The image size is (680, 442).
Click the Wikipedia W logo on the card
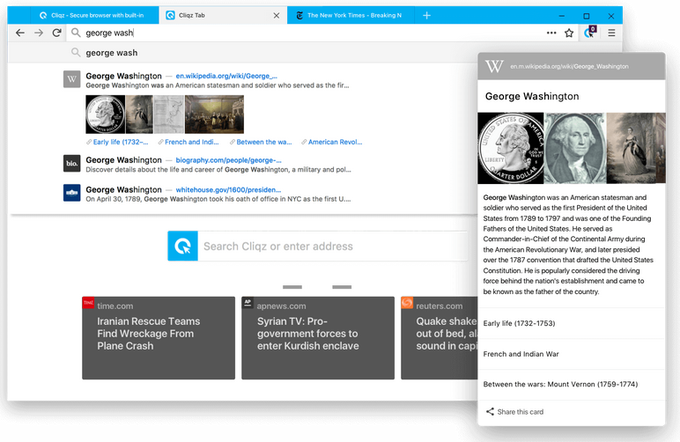pos(494,66)
